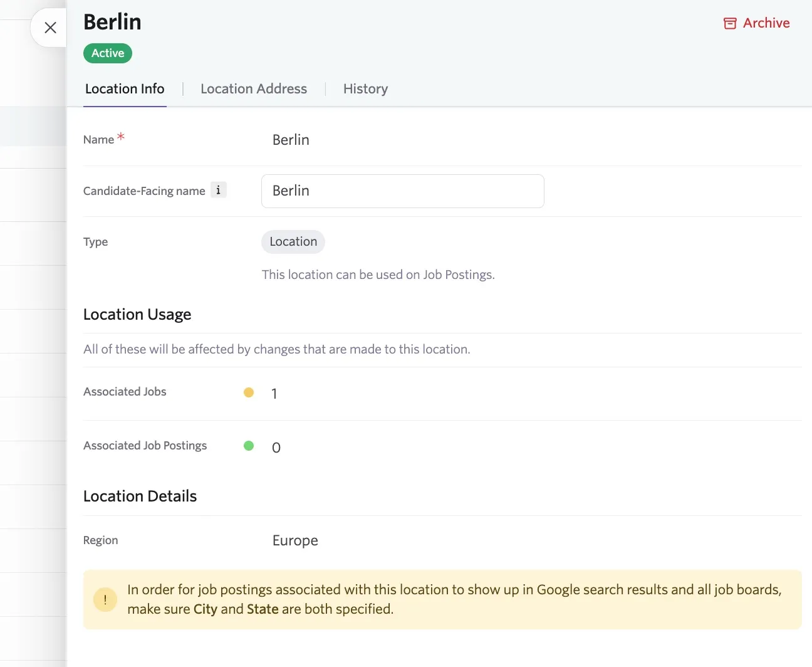The width and height of the screenshot is (812, 667).
Task: Click the Location Details heading
Action: tap(140, 496)
